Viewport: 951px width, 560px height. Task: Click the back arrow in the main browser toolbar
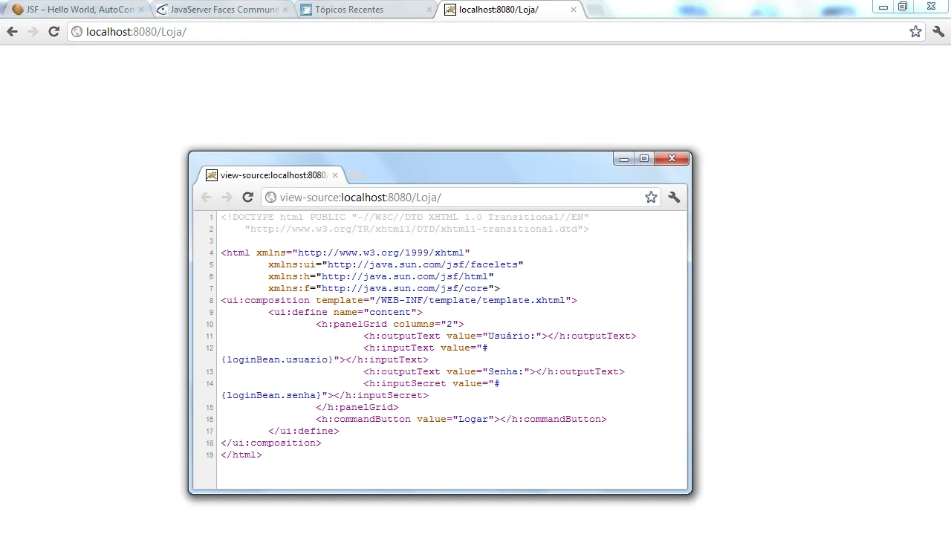pyautogui.click(x=12, y=31)
